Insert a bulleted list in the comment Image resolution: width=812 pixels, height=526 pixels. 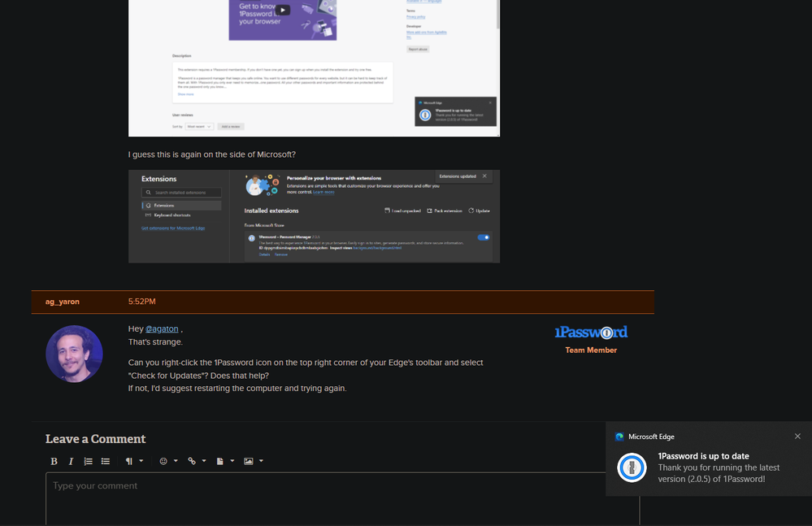[x=106, y=461]
